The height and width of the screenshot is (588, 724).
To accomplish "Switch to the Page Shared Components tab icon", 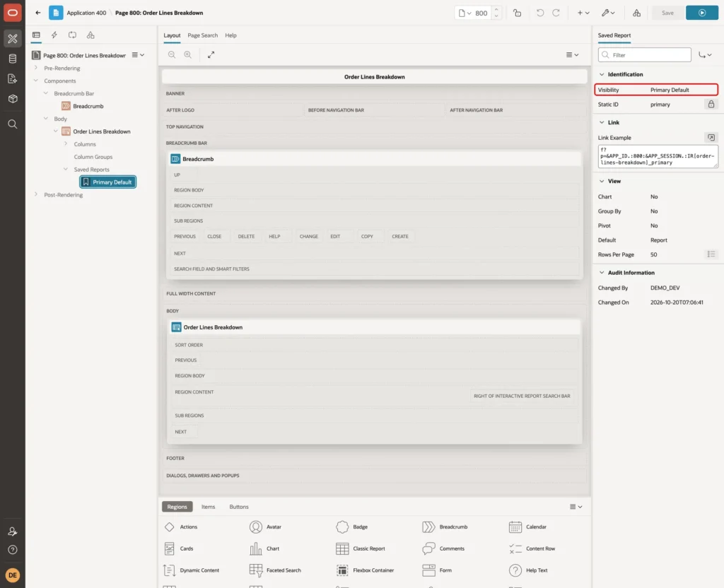I will [90, 35].
